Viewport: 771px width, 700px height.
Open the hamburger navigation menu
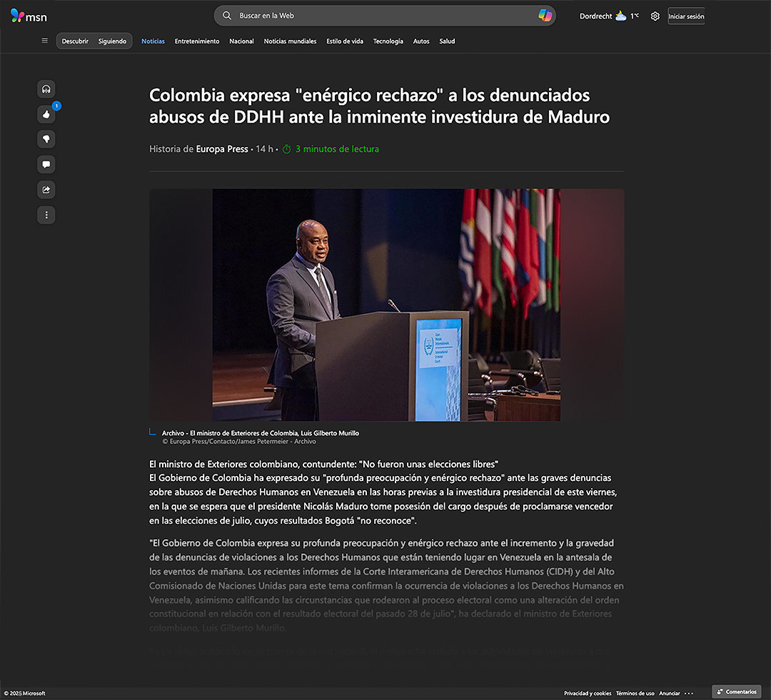(45, 41)
